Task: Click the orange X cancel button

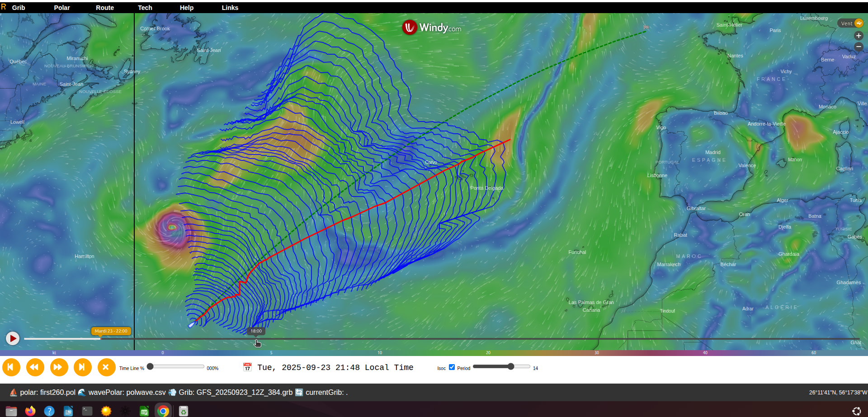Action: (x=106, y=367)
